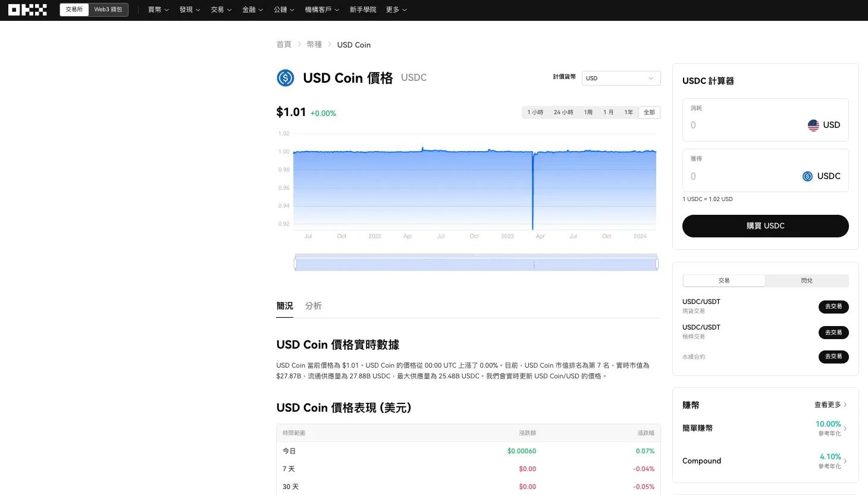Switch to the Web3 錢包 toggle
Screen dimensions: 868x495
coord(108,10)
